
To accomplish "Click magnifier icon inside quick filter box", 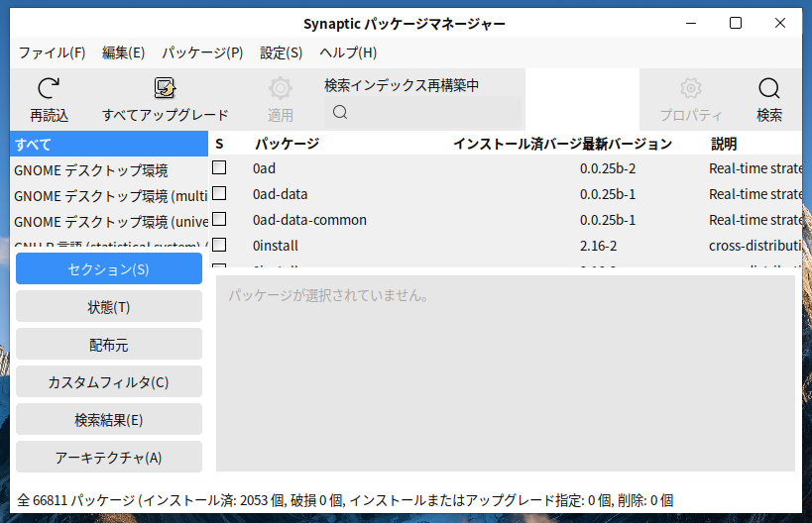I will (340, 112).
